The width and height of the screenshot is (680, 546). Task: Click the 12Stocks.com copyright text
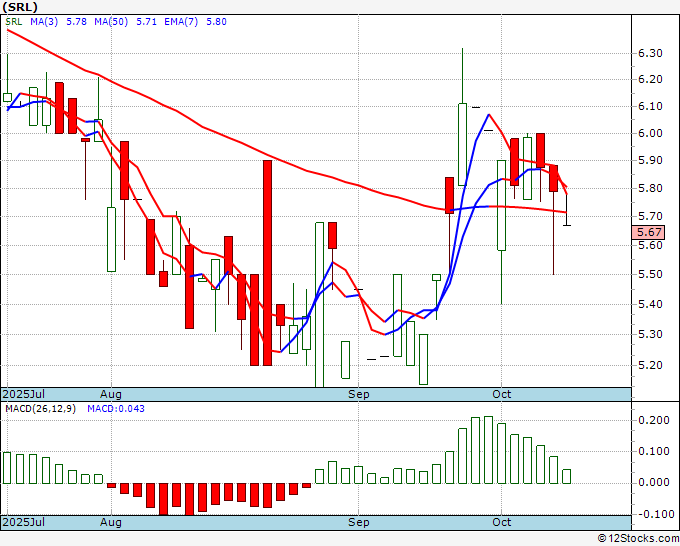(x=638, y=539)
